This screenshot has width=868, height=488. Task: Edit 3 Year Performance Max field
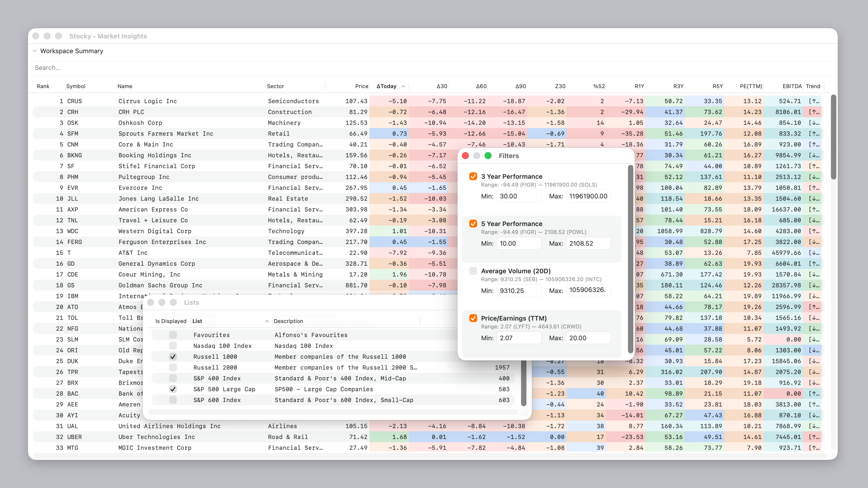pyautogui.click(x=588, y=196)
